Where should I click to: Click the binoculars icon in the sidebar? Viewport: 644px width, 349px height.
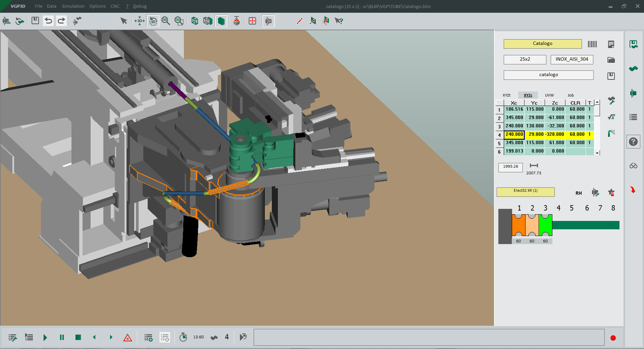pyautogui.click(x=633, y=166)
